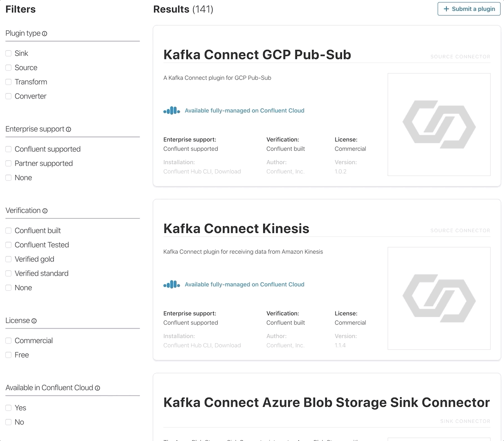Viewport: 504px width, 441px height.
Task: Open the Kafka Connect Kinesis logo thumbnail
Action: coord(439,298)
